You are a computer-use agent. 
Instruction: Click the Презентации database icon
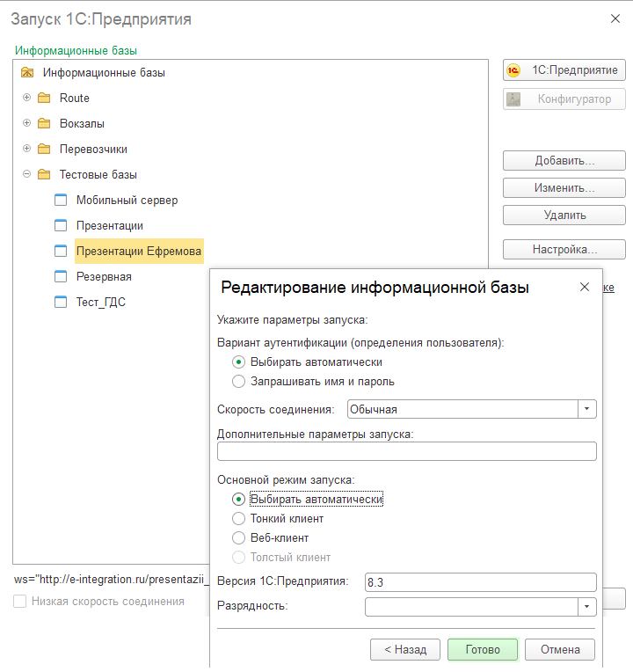click(x=61, y=225)
